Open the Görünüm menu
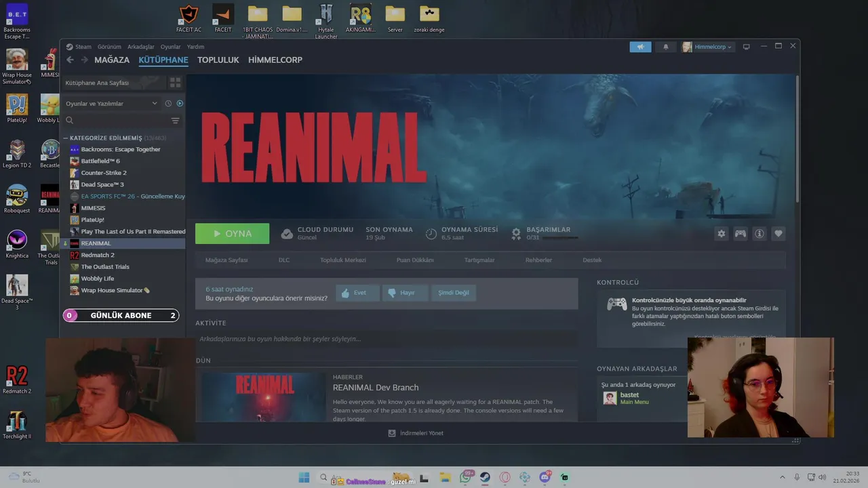This screenshot has height=488, width=868. [x=109, y=47]
